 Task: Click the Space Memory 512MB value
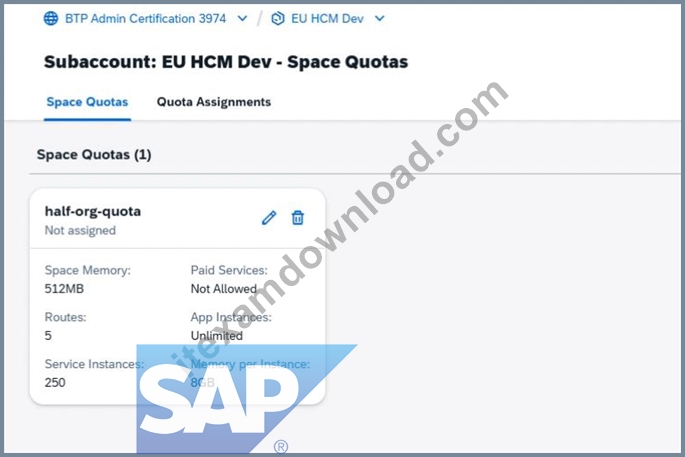(64, 289)
